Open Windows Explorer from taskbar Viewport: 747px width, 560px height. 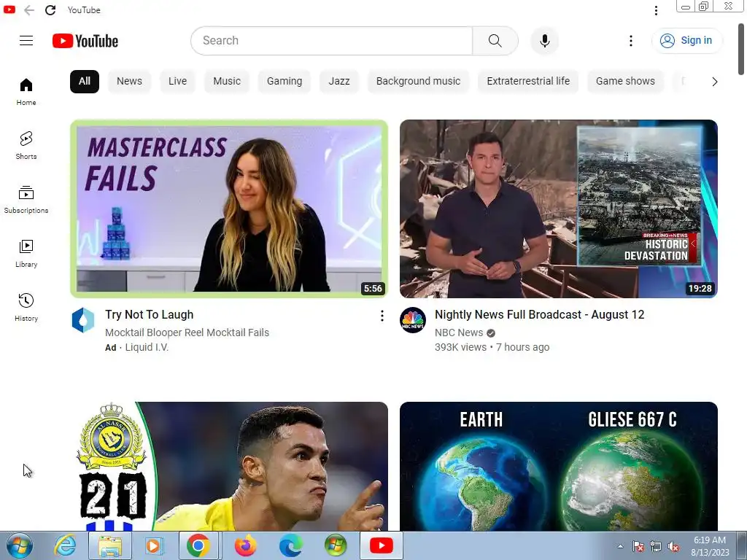110,545
